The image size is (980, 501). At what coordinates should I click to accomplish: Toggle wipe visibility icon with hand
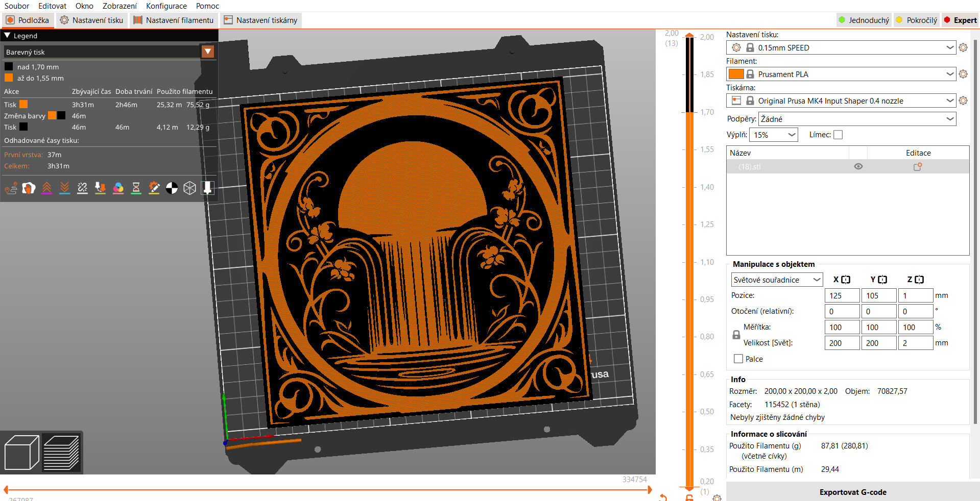click(x=29, y=188)
